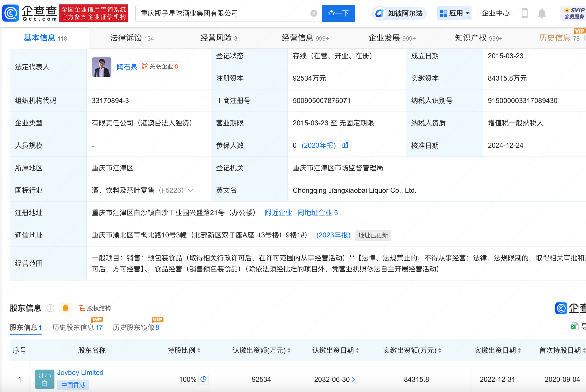Open 企业中心 enterprise center

pos(495,13)
